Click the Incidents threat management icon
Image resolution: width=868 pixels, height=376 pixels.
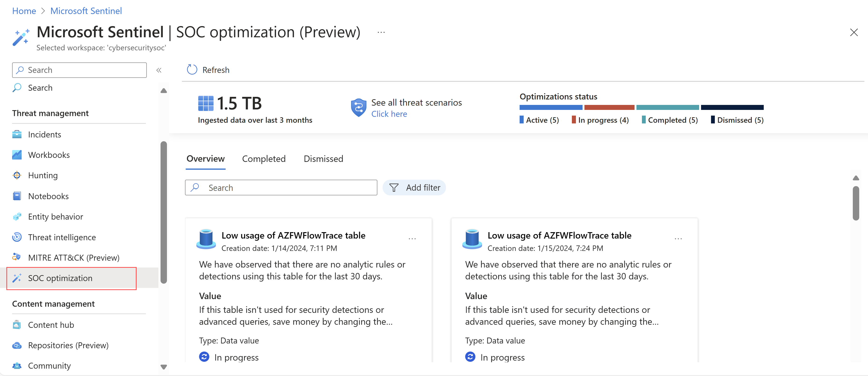click(17, 134)
